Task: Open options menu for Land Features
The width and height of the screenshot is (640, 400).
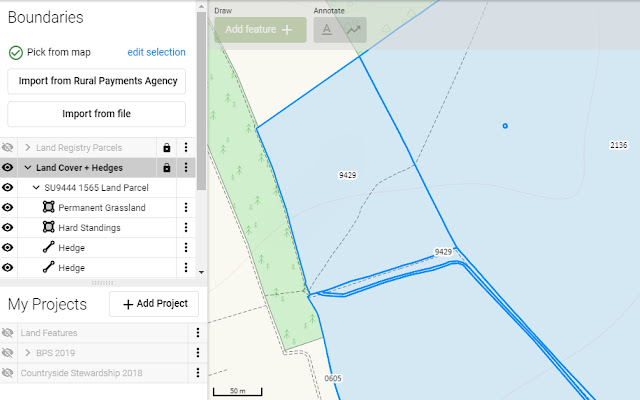Action: [198, 333]
